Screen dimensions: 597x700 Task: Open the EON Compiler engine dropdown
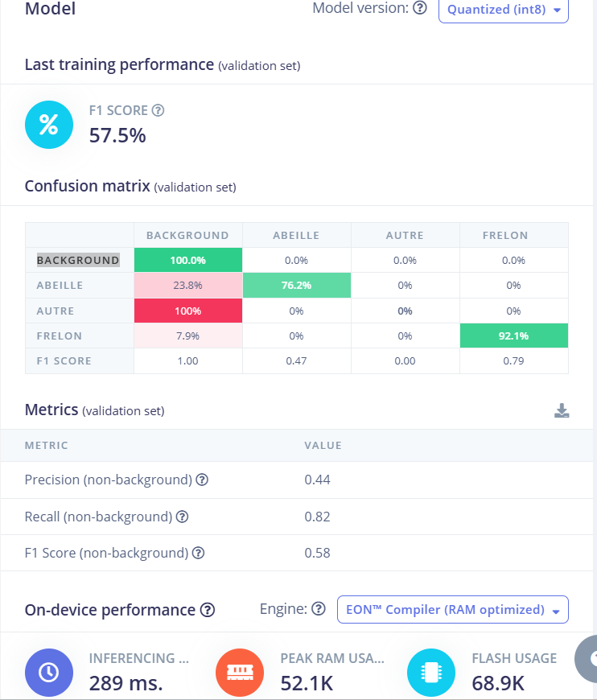pyautogui.click(x=452, y=610)
